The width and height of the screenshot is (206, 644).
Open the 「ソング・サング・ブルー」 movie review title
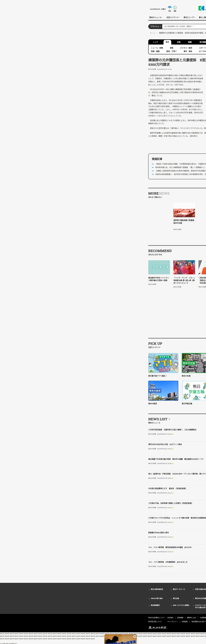pos(184,280)
